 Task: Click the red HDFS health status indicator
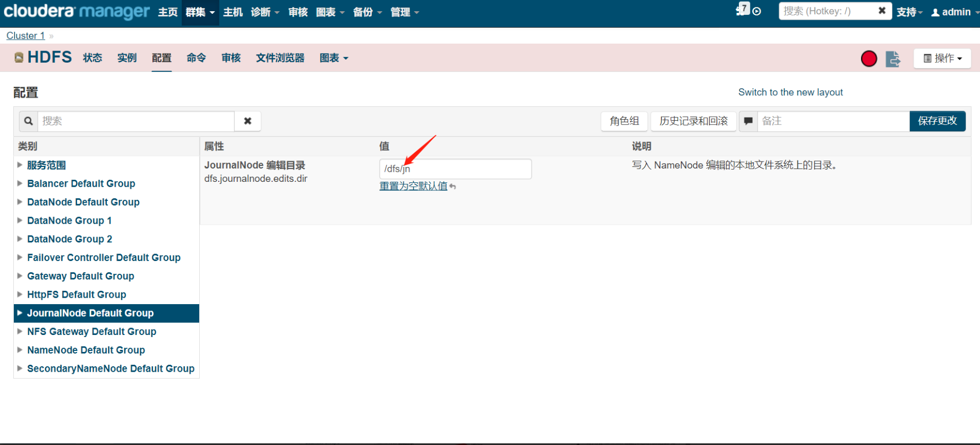tap(869, 58)
